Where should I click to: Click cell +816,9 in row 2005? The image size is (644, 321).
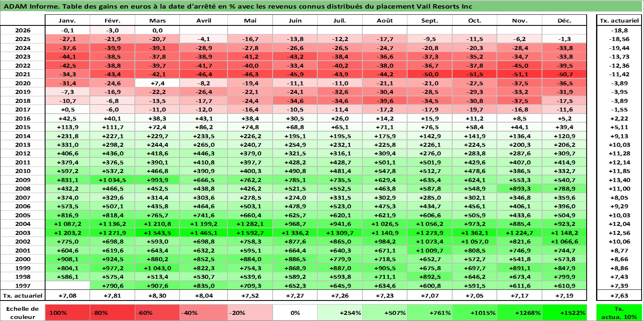[67, 215]
